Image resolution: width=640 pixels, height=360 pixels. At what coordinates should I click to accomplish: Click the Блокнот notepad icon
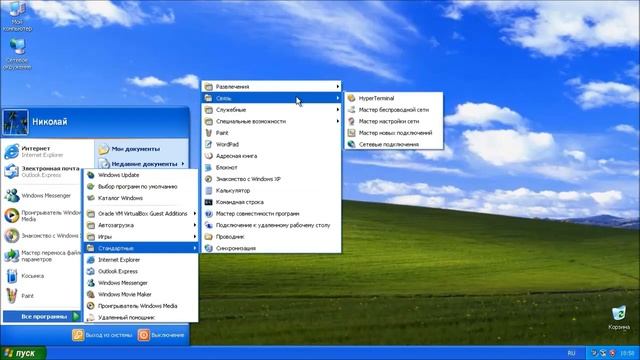point(209,167)
